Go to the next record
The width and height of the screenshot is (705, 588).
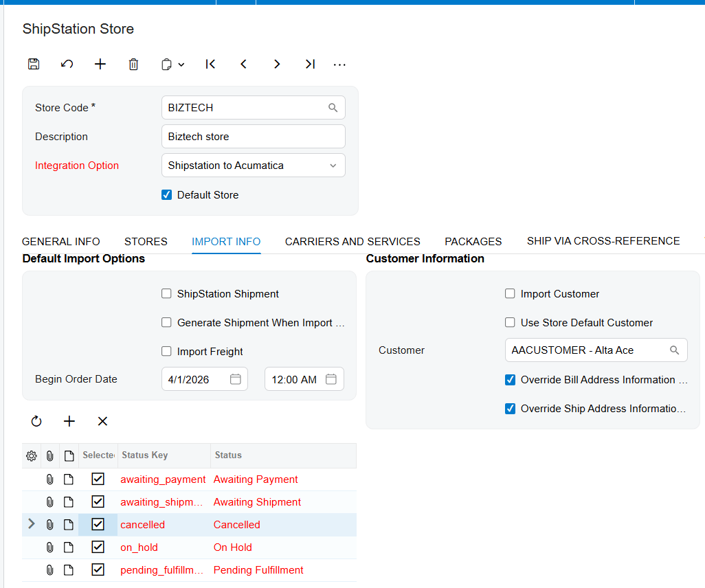[x=277, y=65]
